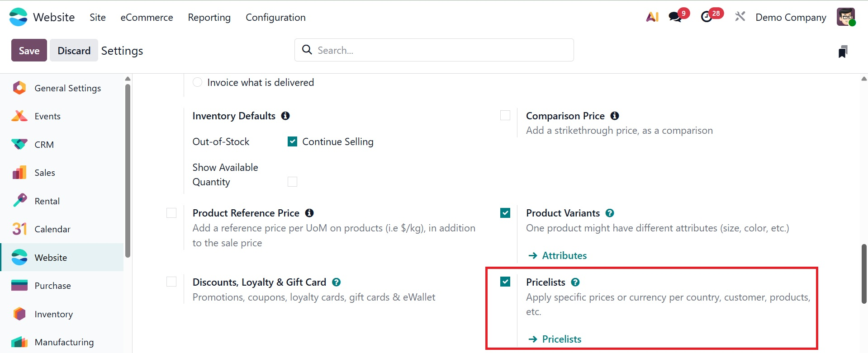Click the Pricelists help question icon

tap(575, 282)
